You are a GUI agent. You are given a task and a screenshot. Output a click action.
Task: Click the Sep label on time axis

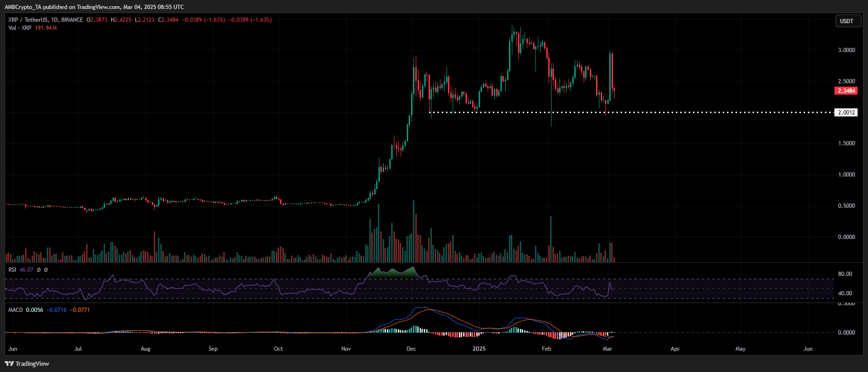coord(213,349)
